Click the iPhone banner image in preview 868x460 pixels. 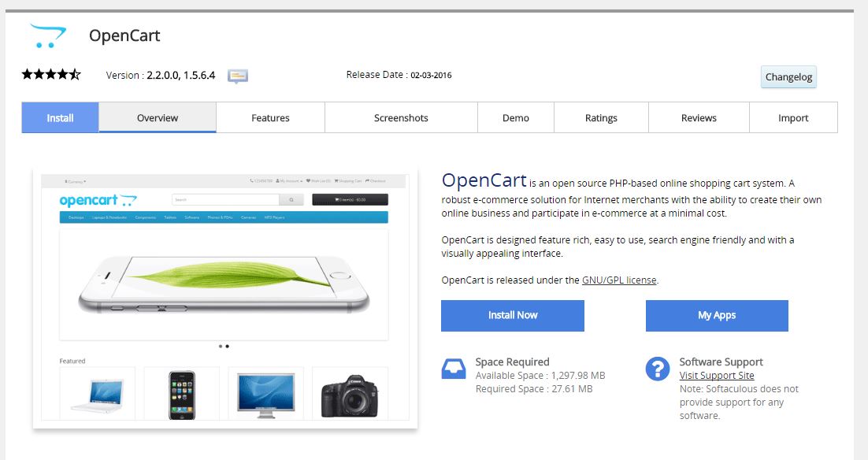click(224, 284)
